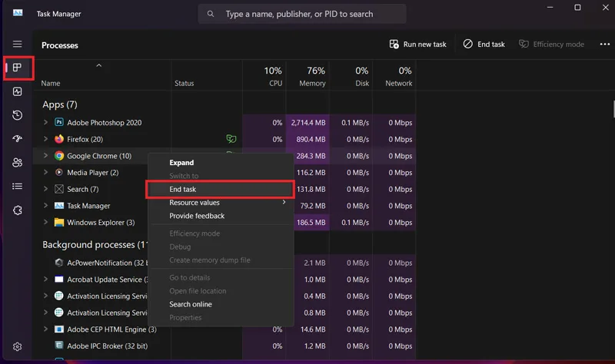Click the AcPowerNotification process icon
The width and height of the screenshot is (615, 364).
pos(59,263)
